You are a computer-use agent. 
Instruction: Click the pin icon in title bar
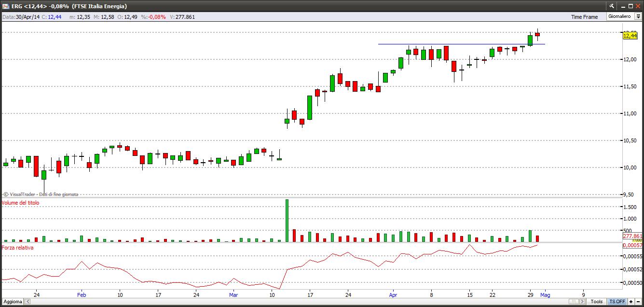click(x=611, y=6)
